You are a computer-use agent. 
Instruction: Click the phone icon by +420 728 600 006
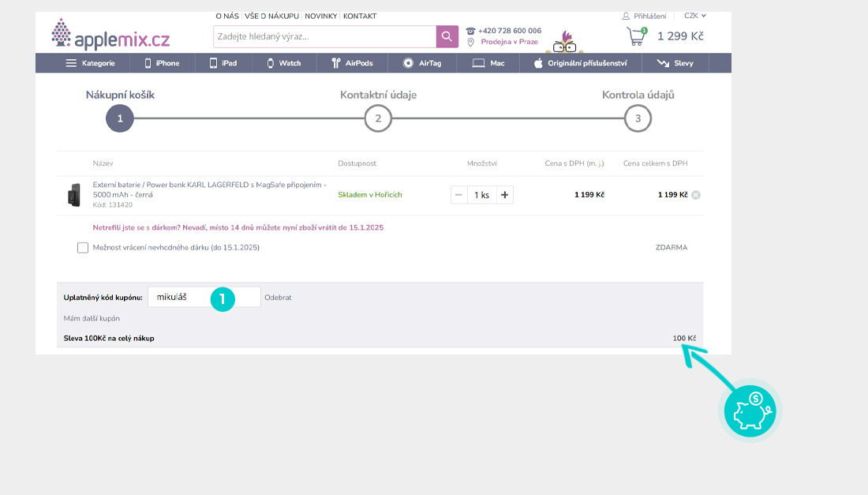470,31
